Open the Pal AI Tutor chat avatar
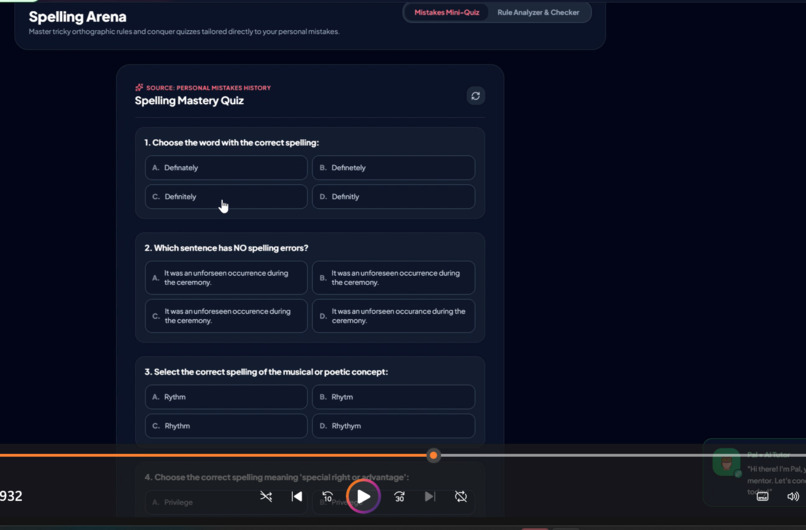The width and height of the screenshot is (806, 530). (726, 463)
